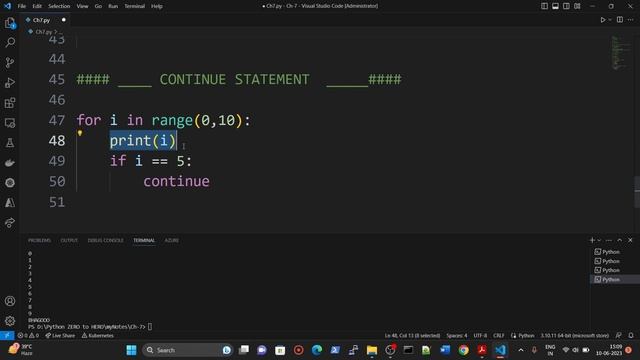Open the Terminal menu
The width and height of the screenshot is (640, 360).
135,6
